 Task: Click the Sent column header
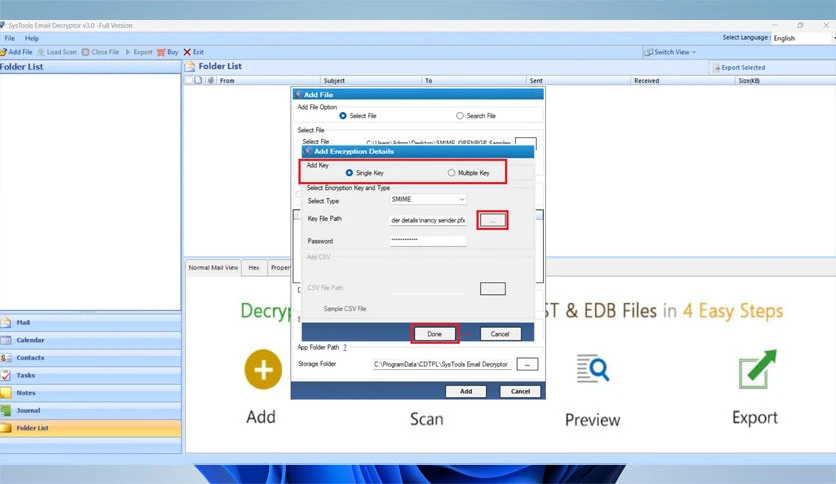(x=536, y=80)
